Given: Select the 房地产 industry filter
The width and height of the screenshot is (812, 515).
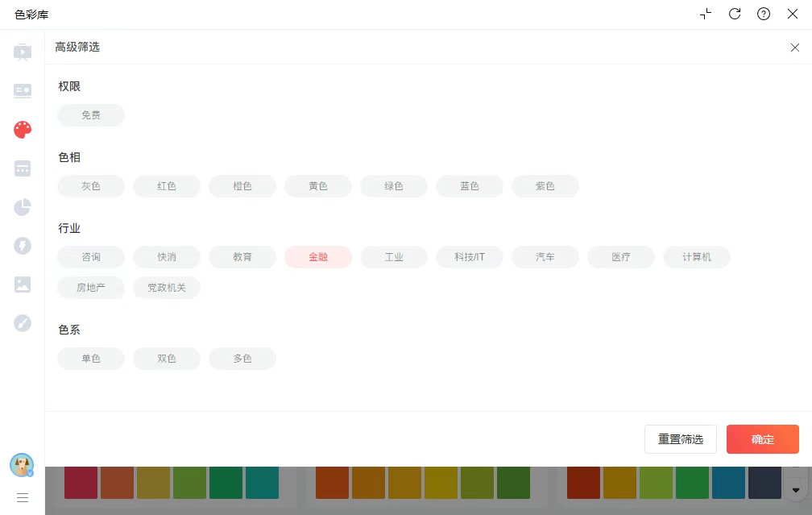Looking at the screenshot, I should coord(91,288).
